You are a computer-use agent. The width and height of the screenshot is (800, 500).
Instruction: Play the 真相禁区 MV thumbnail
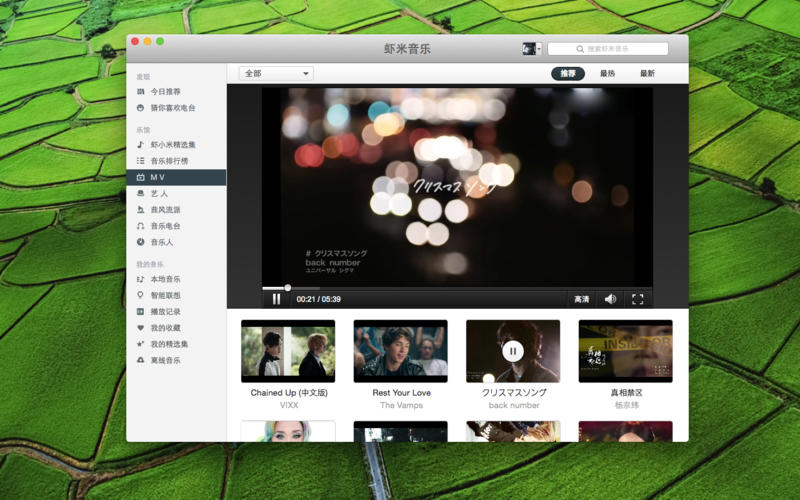[626, 351]
